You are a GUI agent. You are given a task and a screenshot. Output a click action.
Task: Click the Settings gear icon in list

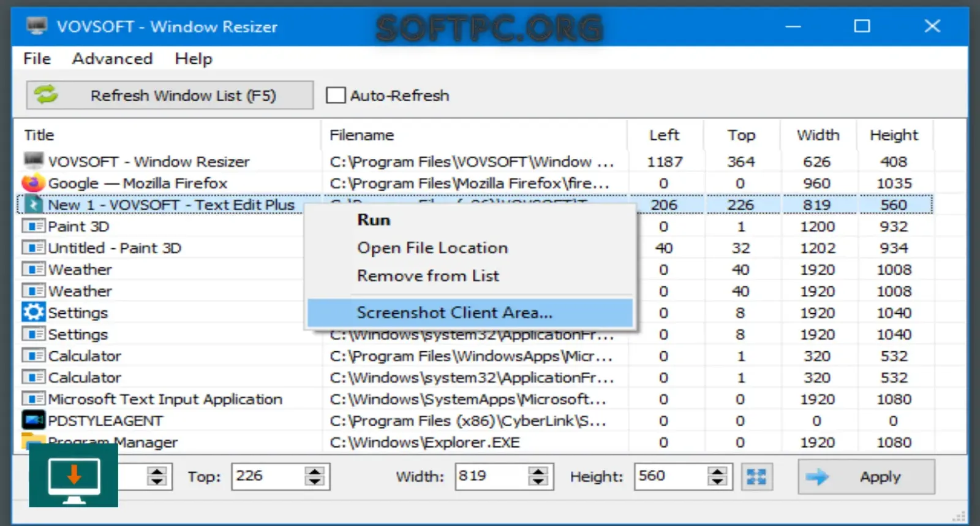point(33,312)
